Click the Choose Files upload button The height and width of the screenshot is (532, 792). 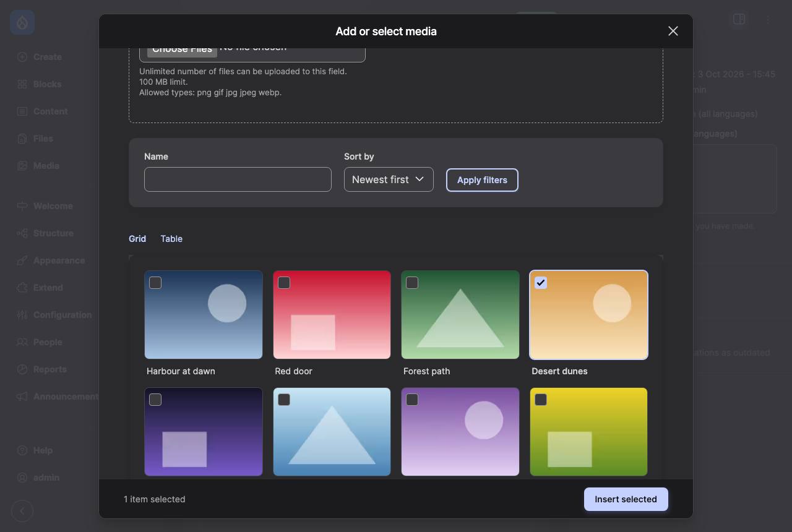tap(182, 51)
